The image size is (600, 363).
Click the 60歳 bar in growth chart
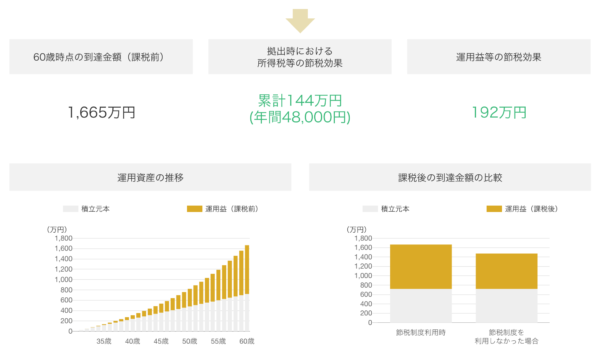point(247,288)
